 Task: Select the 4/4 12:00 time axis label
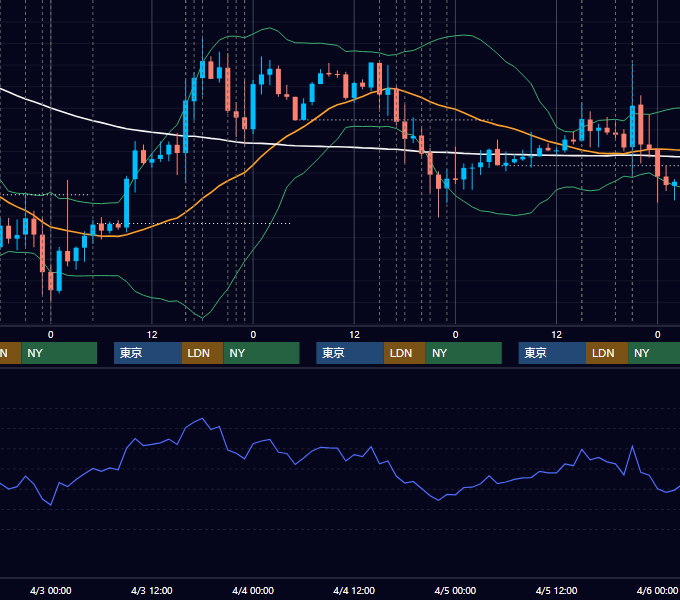pos(354,590)
